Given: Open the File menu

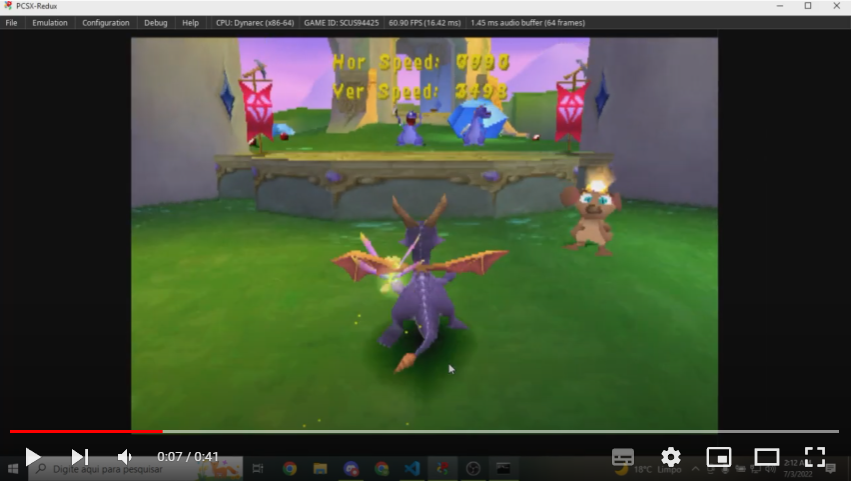Looking at the screenshot, I should point(11,23).
